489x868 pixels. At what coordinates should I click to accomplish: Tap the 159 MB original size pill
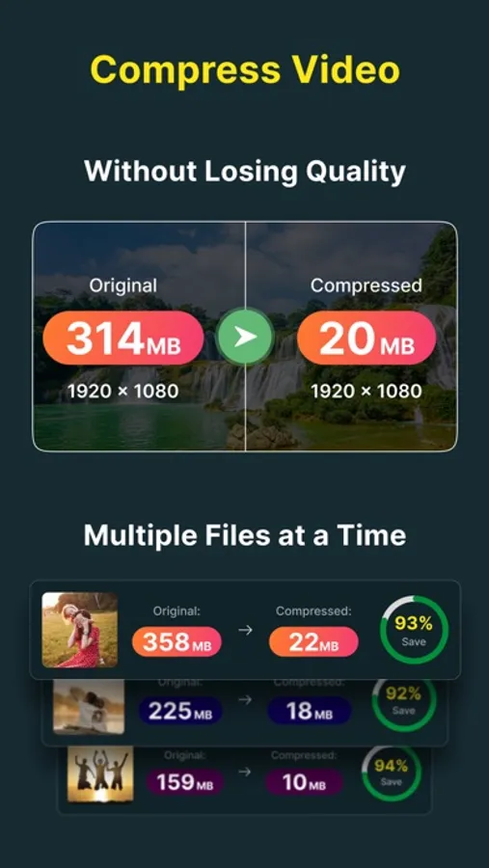184,781
